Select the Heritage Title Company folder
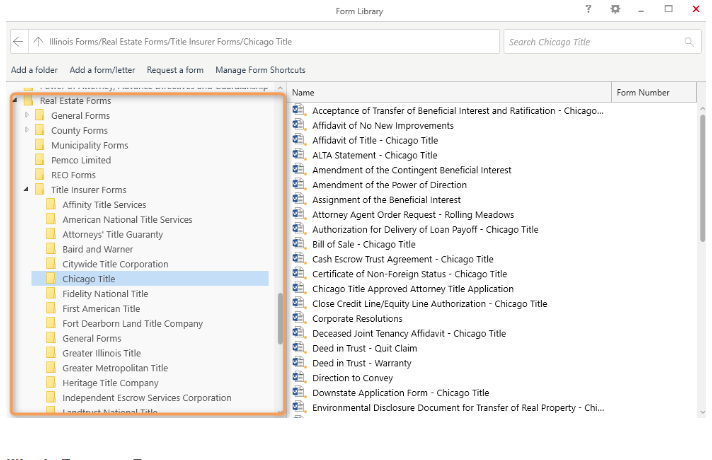The image size is (712, 460). [110, 383]
